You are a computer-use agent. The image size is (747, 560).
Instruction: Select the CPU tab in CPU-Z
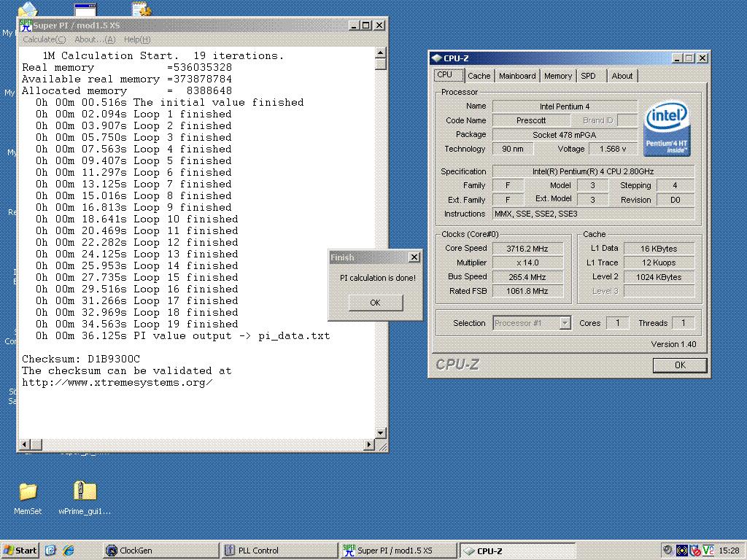[x=449, y=75]
